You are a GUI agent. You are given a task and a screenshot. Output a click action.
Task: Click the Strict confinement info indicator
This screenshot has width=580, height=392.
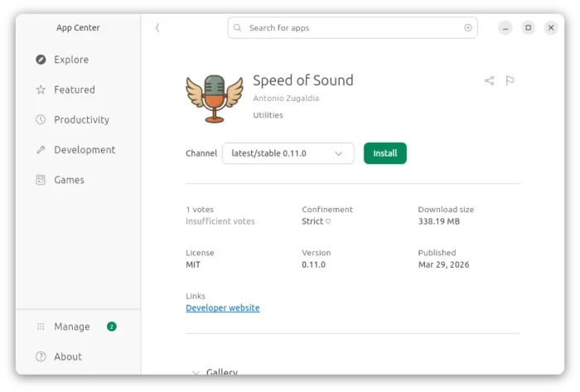(328, 221)
